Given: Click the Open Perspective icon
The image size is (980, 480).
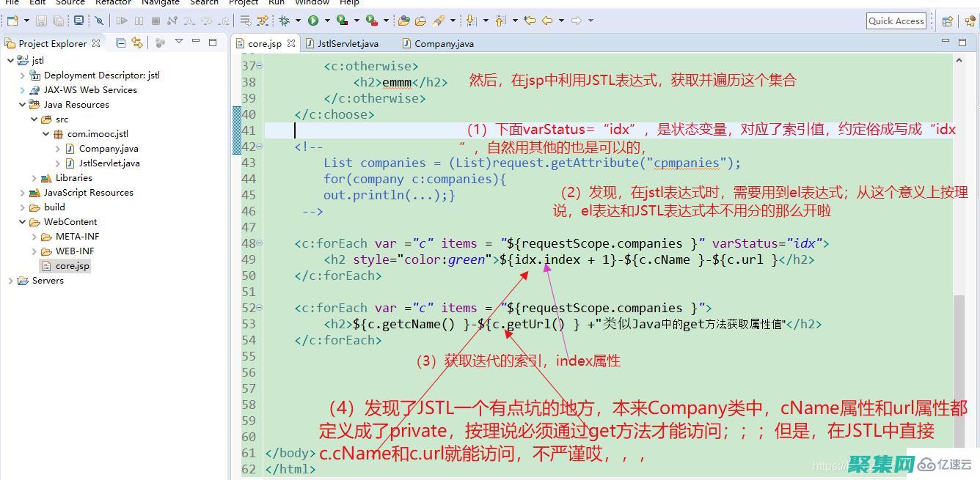Looking at the screenshot, I should [x=947, y=21].
